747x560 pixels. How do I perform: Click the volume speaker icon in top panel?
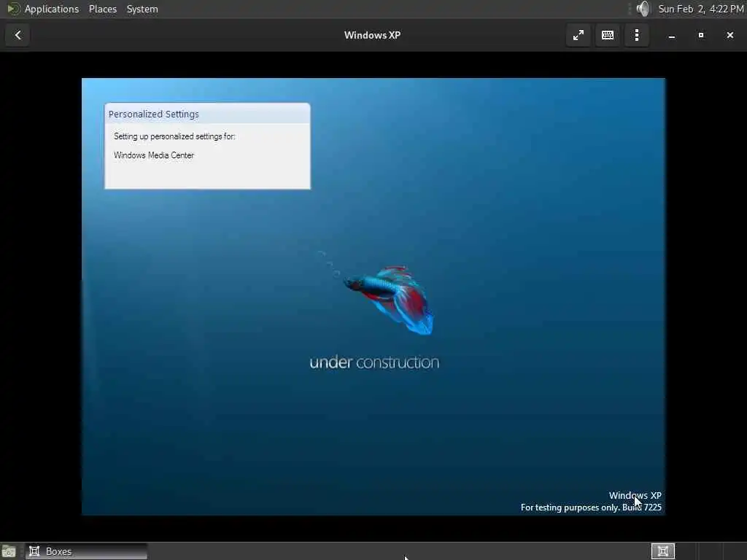(x=643, y=9)
